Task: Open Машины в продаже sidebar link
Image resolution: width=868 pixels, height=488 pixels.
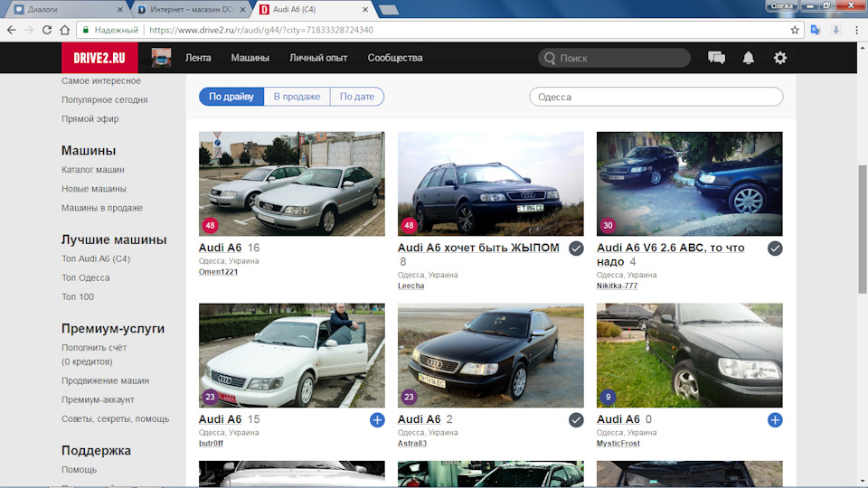Action: tap(102, 208)
